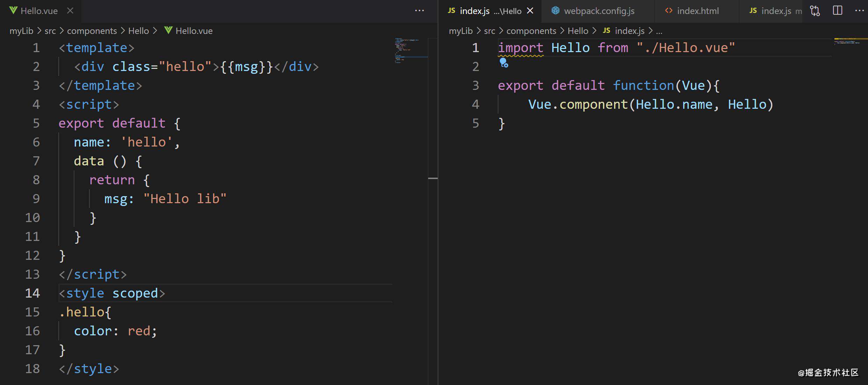Close the index.js ...\Hello tab

[530, 11]
